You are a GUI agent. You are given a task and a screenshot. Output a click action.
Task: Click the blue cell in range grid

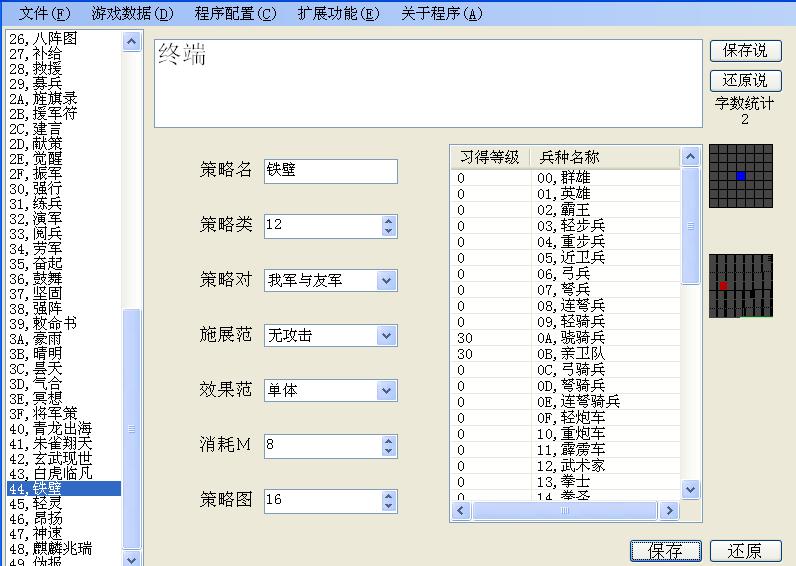click(x=741, y=176)
